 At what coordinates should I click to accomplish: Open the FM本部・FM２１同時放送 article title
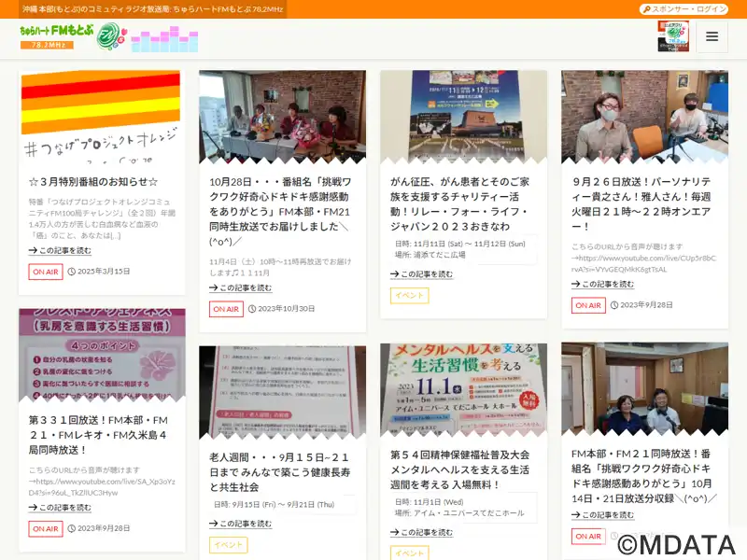pos(643,476)
